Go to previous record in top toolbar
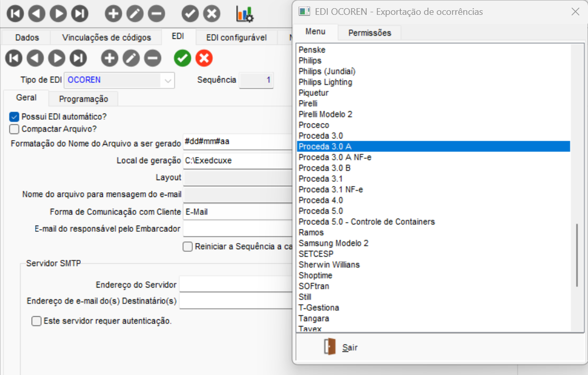588x375 pixels. [x=37, y=14]
